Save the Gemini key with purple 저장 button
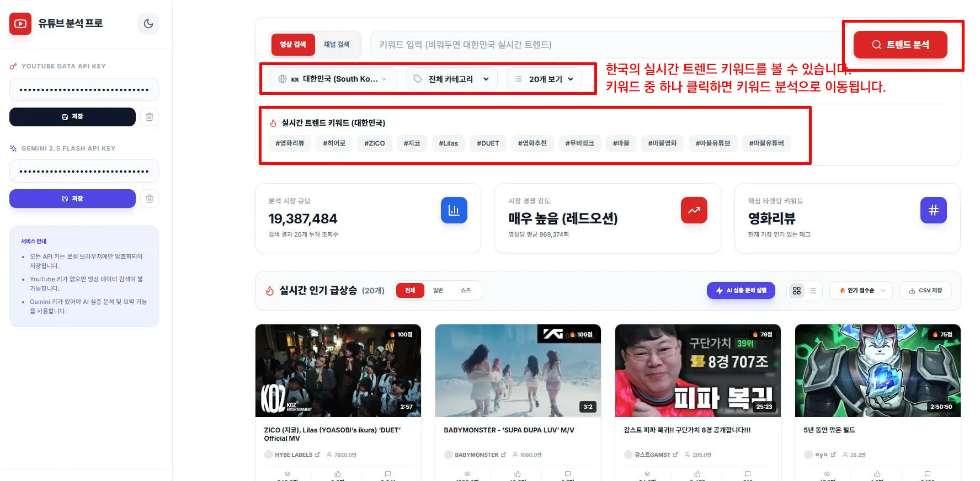 tap(72, 199)
